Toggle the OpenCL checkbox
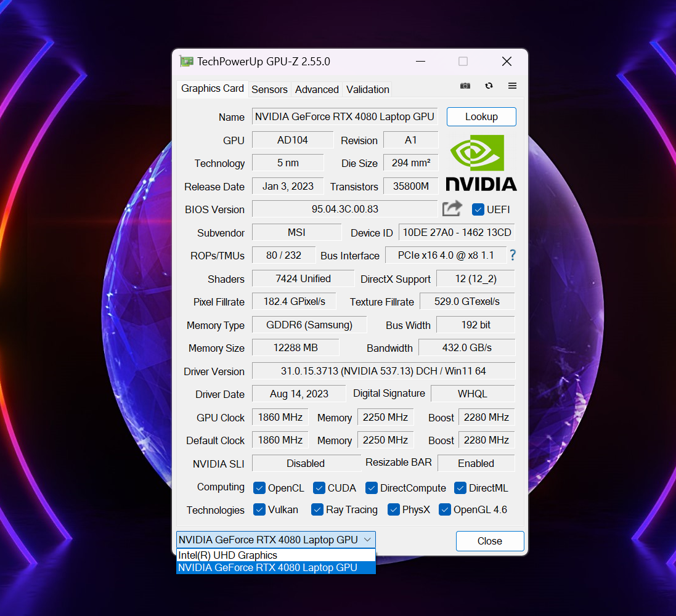This screenshot has height=616, width=676. pos(259,488)
